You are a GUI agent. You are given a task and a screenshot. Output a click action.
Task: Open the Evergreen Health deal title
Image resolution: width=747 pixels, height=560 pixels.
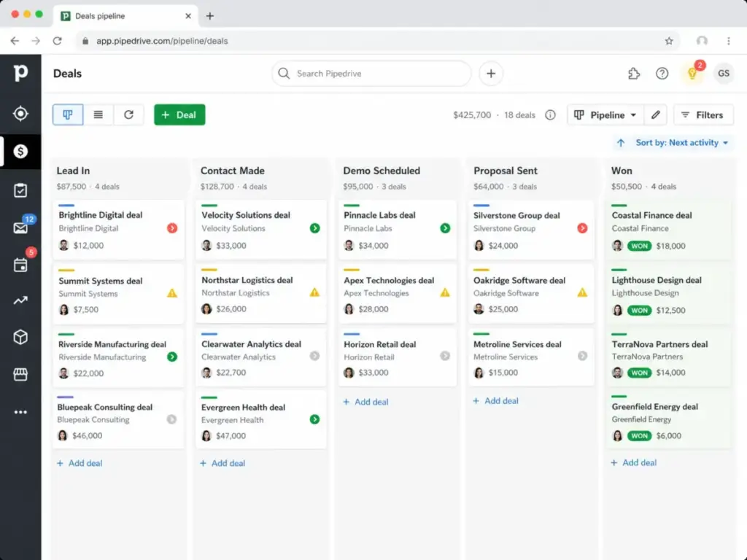[243, 407]
